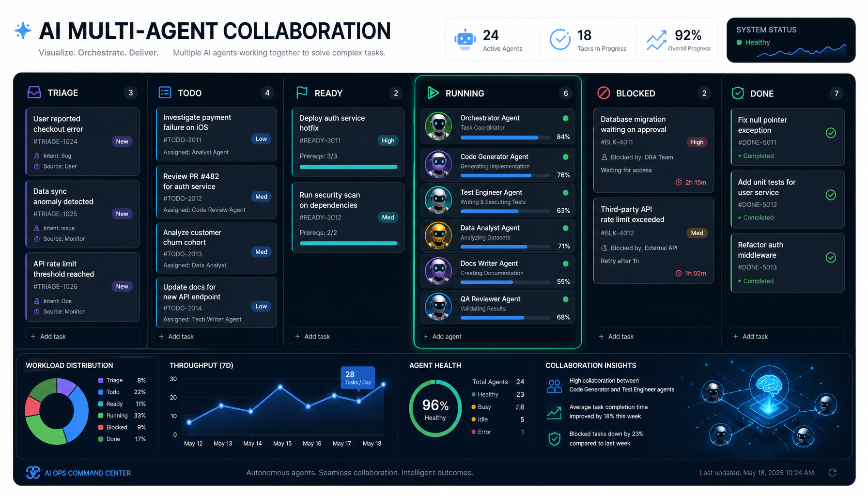The image size is (868, 496).
Task: Toggle the QA Reviewer Agent green status dot
Action: point(565,299)
